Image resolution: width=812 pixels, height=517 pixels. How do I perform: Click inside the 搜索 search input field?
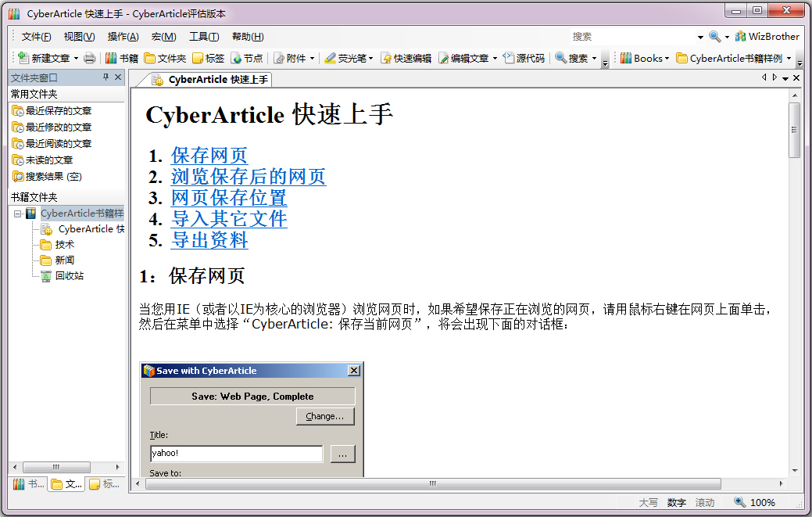point(631,36)
